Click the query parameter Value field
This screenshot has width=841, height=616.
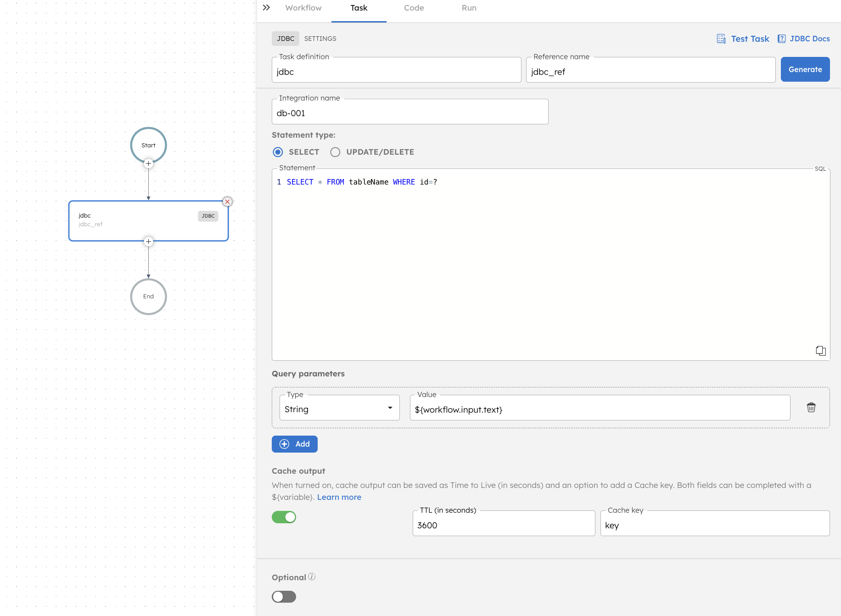600,408
